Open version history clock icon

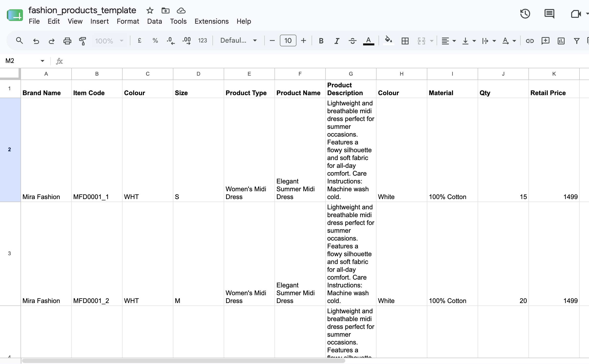point(525,14)
